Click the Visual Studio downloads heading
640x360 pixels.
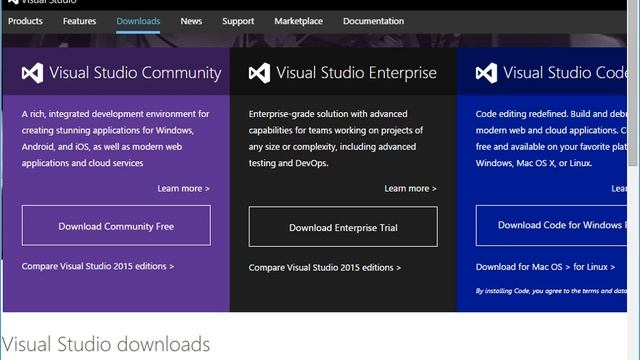[106, 344]
